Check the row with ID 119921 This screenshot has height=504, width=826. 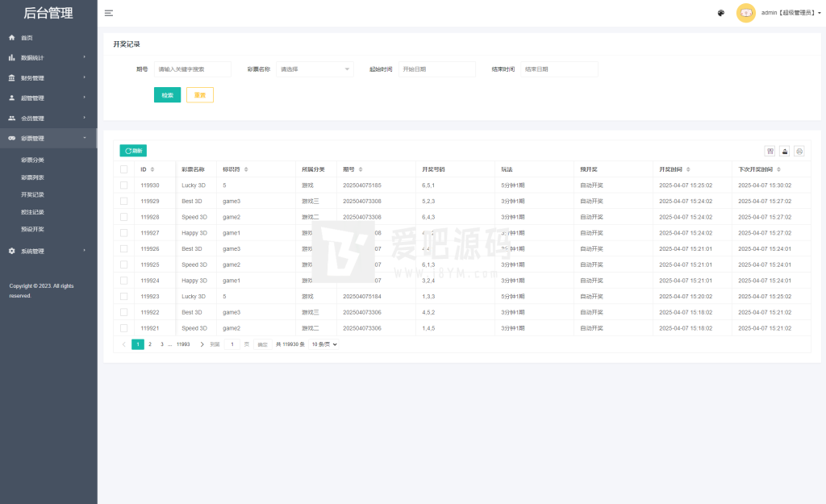123,328
